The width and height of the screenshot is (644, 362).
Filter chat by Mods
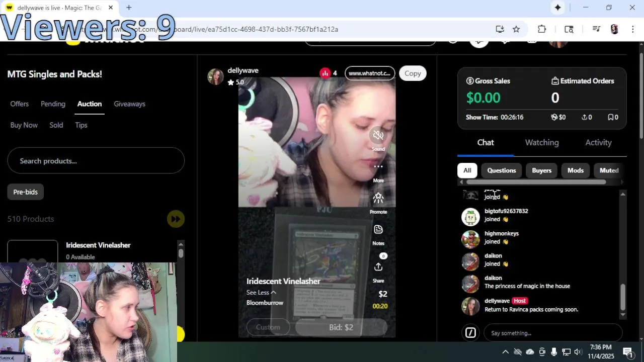pyautogui.click(x=576, y=170)
